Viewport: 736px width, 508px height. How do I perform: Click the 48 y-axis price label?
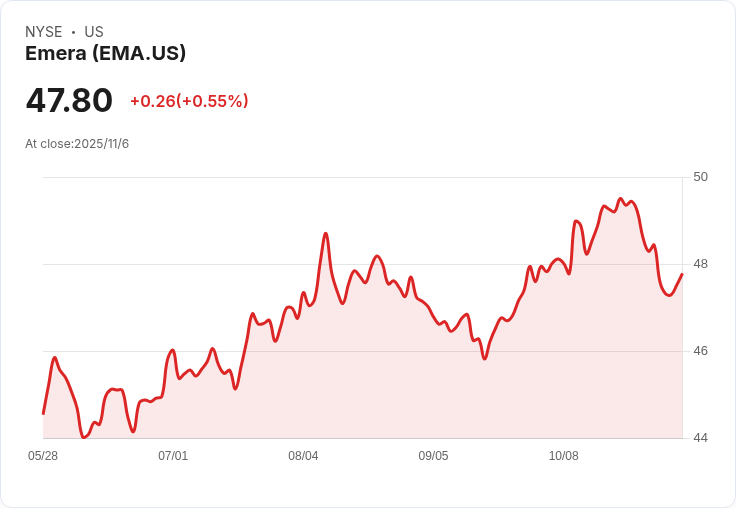click(700, 264)
